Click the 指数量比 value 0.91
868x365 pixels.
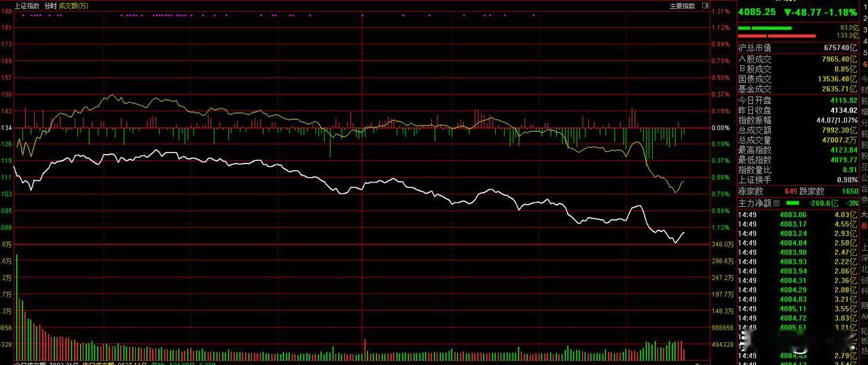850,170
